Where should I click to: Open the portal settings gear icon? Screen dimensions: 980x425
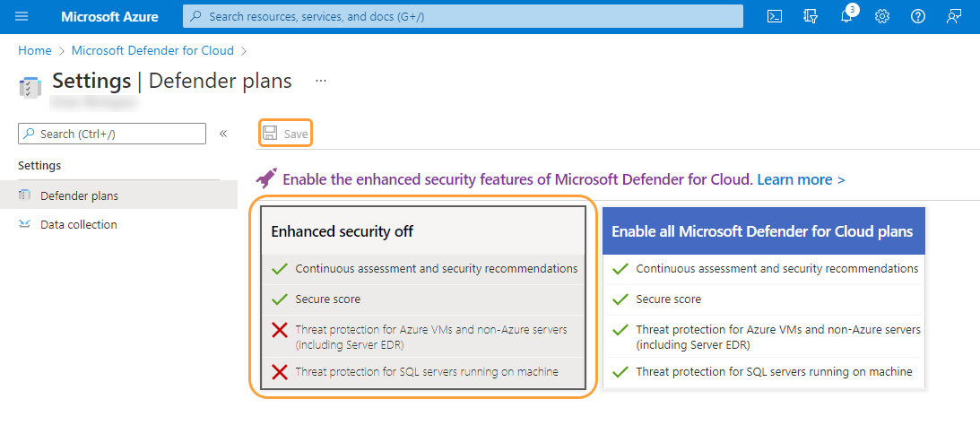882,16
